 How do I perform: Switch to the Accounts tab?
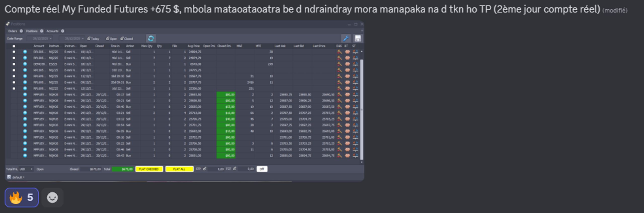[x=52, y=31]
